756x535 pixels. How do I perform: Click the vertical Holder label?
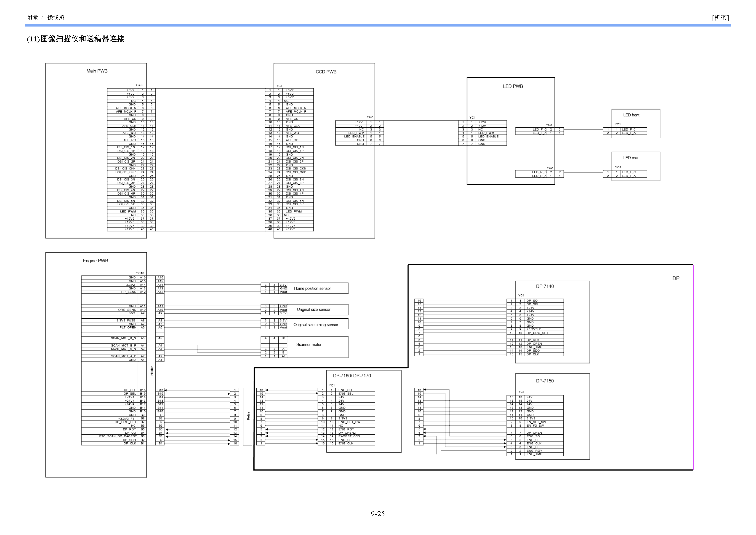point(152,371)
